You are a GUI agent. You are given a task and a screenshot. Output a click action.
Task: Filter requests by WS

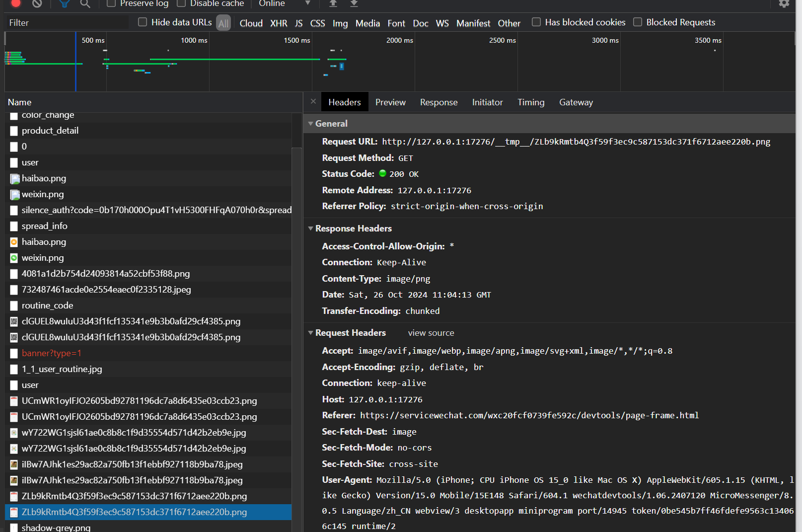(442, 23)
